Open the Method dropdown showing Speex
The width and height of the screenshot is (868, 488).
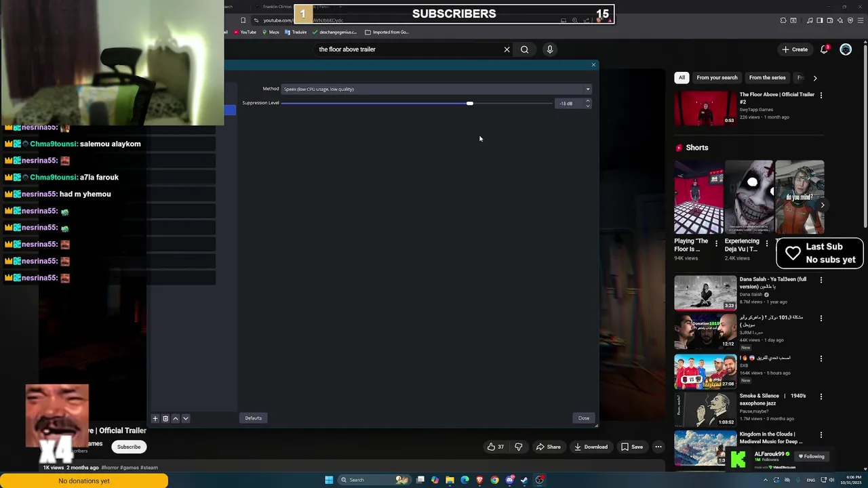(436, 89)
